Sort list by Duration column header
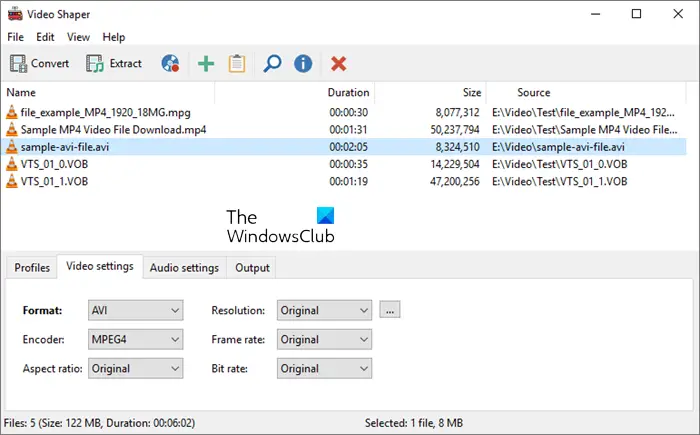 coord(295,92)
